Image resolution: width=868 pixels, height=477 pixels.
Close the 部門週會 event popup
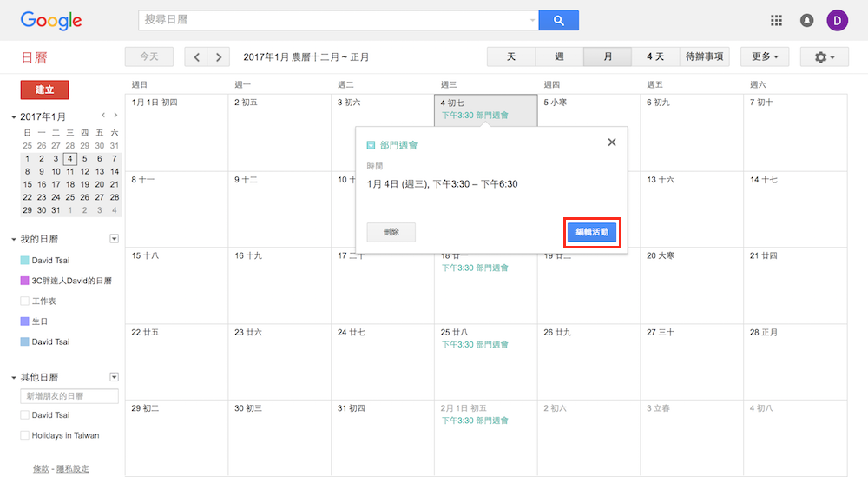(x=612, y=142)
